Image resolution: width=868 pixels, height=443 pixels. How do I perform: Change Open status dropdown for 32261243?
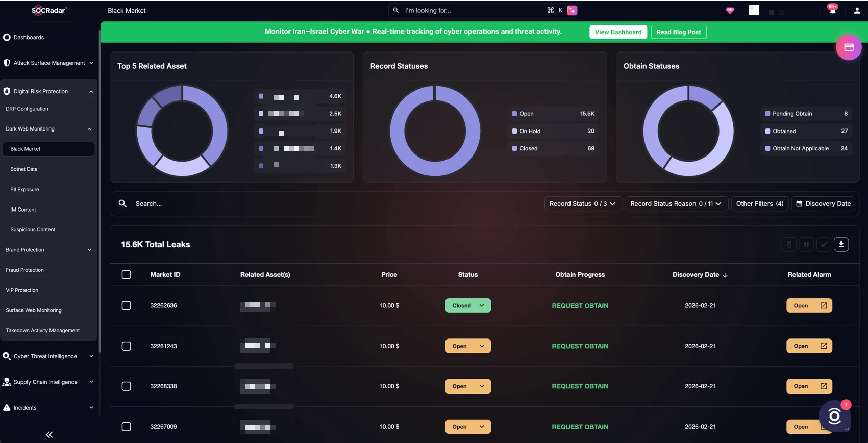coord(468,346)
